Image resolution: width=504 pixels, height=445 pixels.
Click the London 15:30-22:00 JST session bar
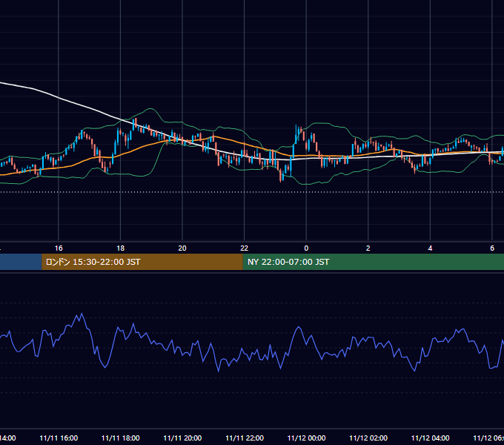(x=142, y=262)
